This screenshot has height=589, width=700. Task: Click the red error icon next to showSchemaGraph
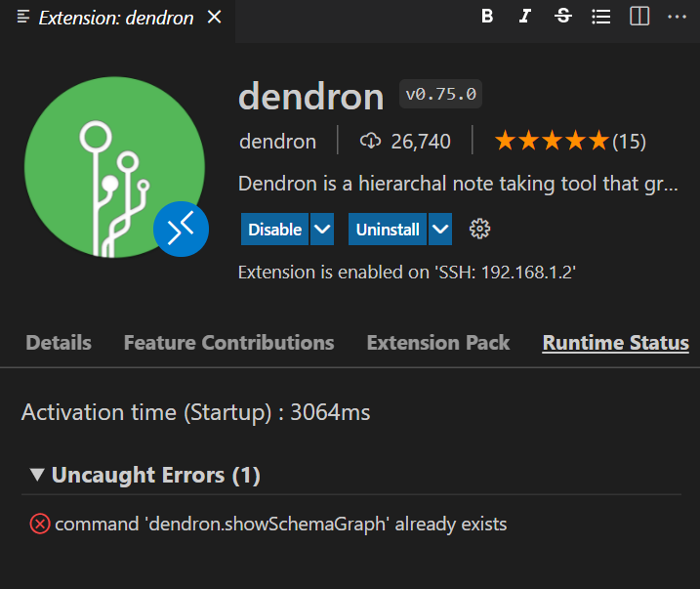[x=40, y=524]
